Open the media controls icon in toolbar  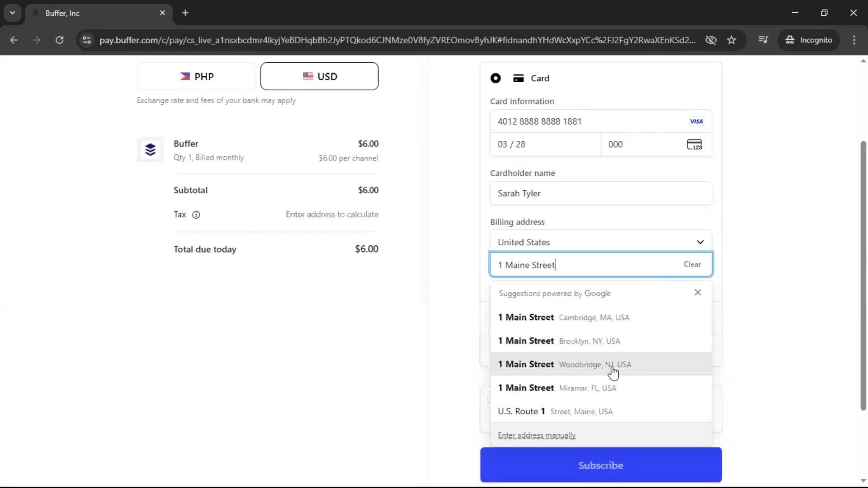tap(763, 40)
